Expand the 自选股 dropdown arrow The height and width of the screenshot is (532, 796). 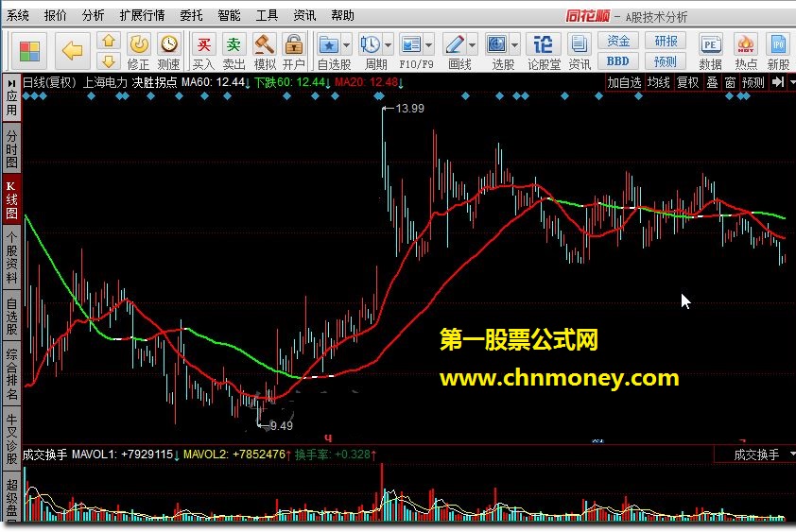coord(347,45)
